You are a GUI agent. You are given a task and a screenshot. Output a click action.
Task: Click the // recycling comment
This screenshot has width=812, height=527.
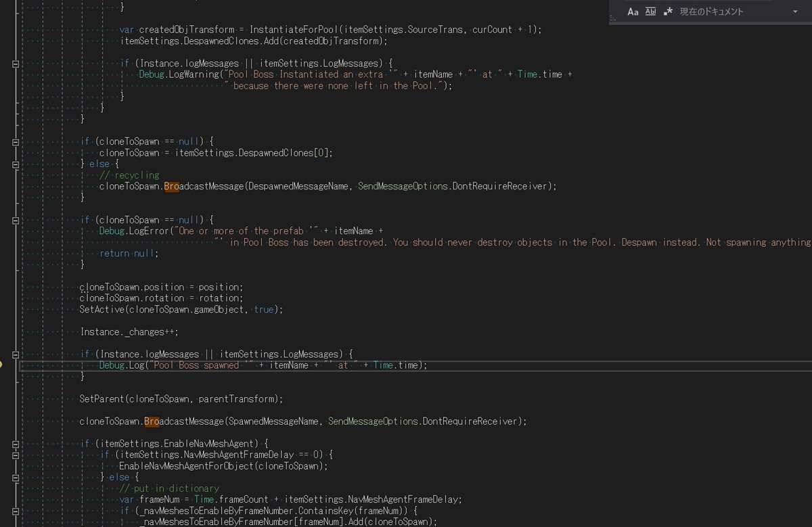point(129,175)
